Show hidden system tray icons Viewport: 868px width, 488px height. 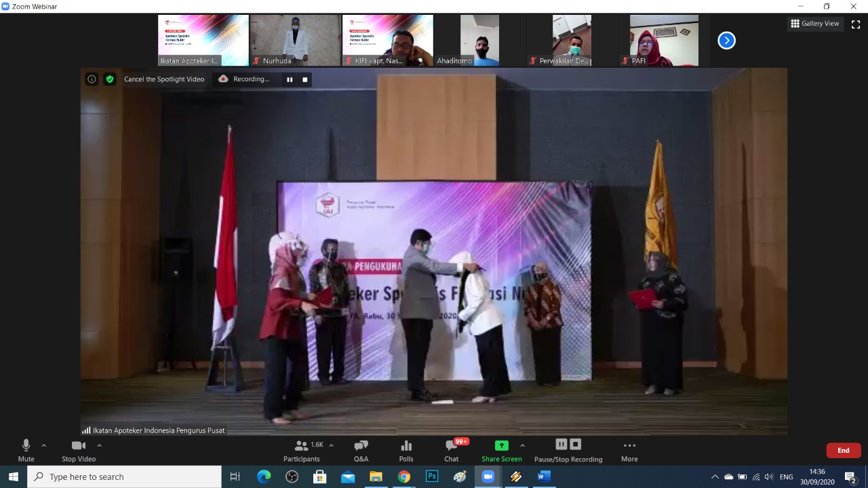coord(715,476)
